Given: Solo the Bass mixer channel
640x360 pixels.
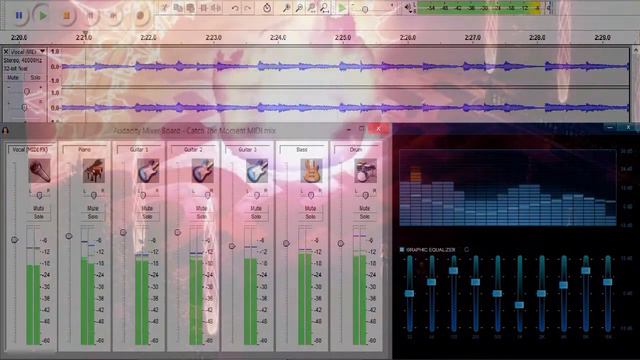Looking at the screenshot, I should pos(311,217).
